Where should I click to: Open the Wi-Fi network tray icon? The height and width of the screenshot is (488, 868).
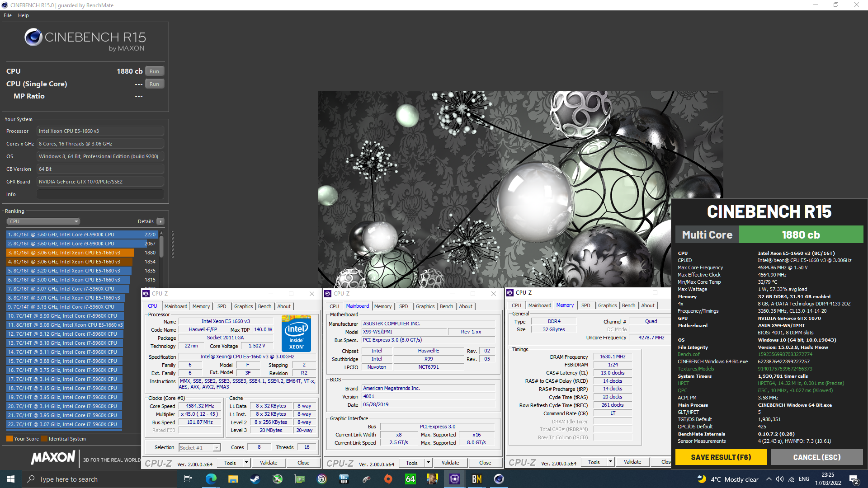click(x=791, y=479)
